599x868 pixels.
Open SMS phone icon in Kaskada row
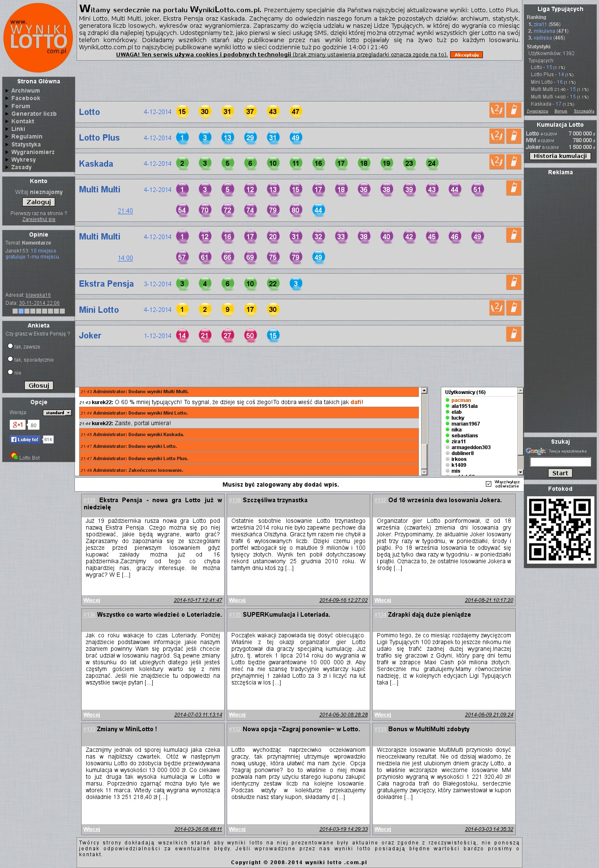click(514, 162)
